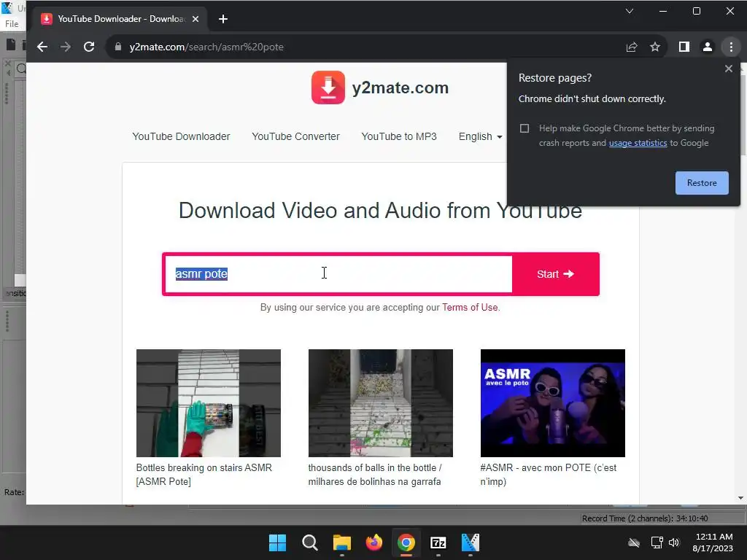Click the y2mate.com site title
This screenshot has height=560, width=747.
400,88
